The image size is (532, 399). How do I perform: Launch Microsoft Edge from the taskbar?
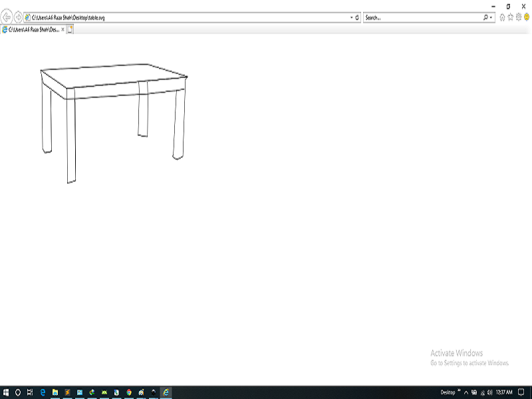(x=43, y=392)
